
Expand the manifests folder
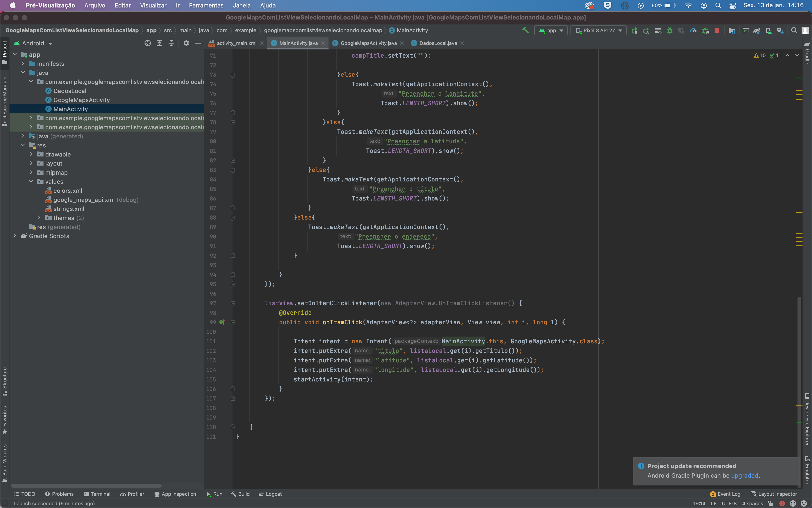[x=22, y=63]
